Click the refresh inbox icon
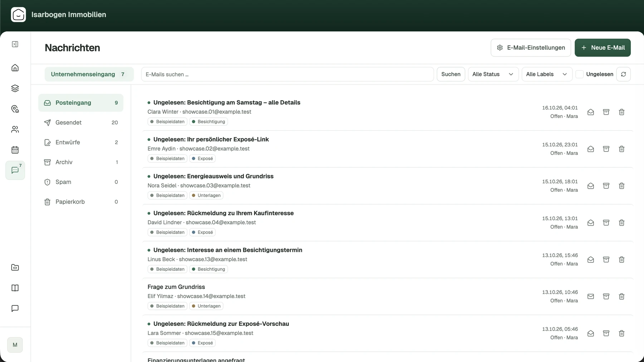 623,74
